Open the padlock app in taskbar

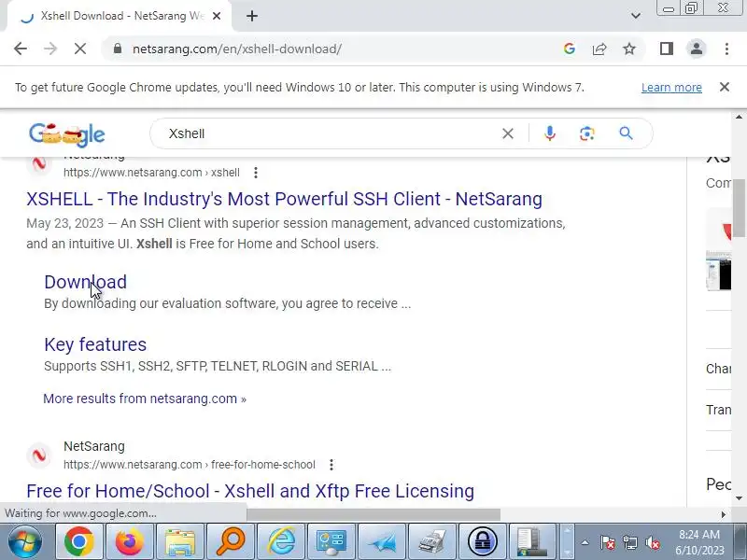[483, 541]
